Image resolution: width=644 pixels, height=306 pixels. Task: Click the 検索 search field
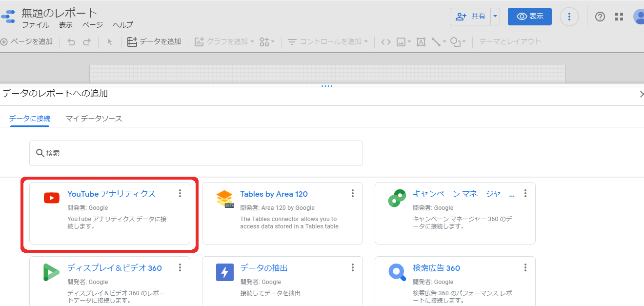coord(196,153)
